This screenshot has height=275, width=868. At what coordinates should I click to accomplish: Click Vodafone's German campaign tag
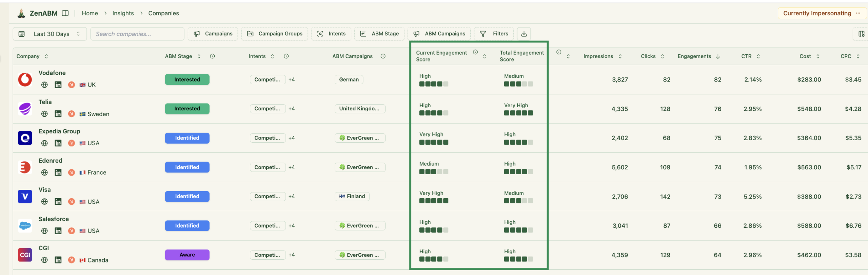pos(349,79)
